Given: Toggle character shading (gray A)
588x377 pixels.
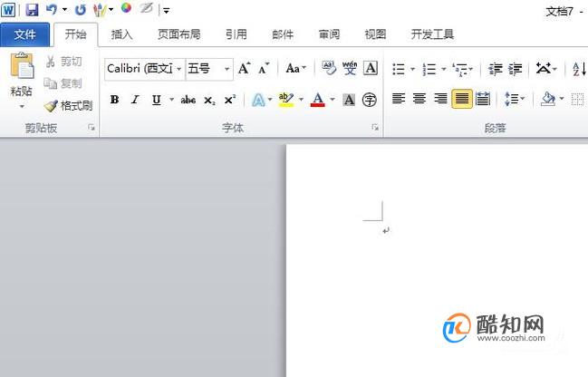Looking at the screenshot, I should pos(349,100).
